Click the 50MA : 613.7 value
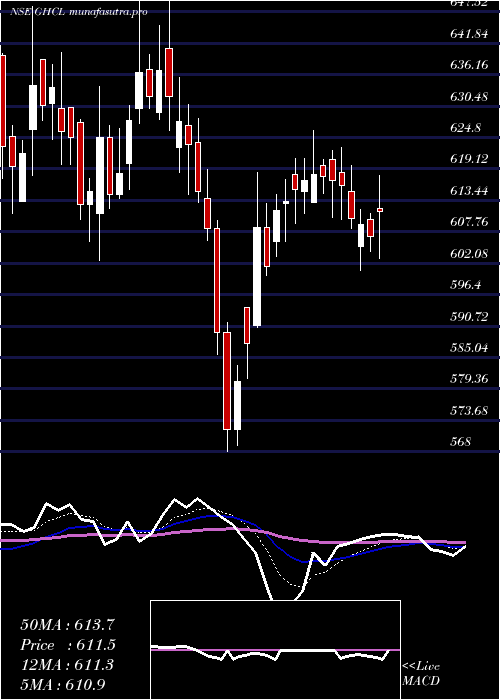This screenshot has height=700, width=500. click(68, 625)
